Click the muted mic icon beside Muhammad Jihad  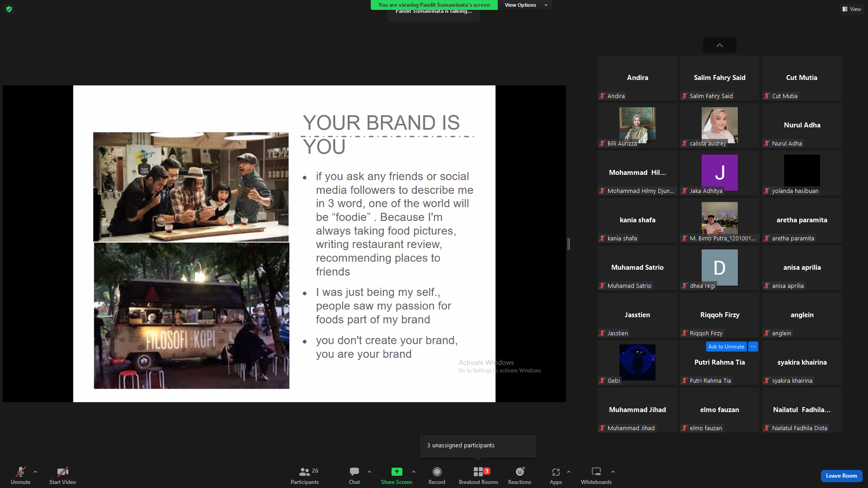point(602,428)
